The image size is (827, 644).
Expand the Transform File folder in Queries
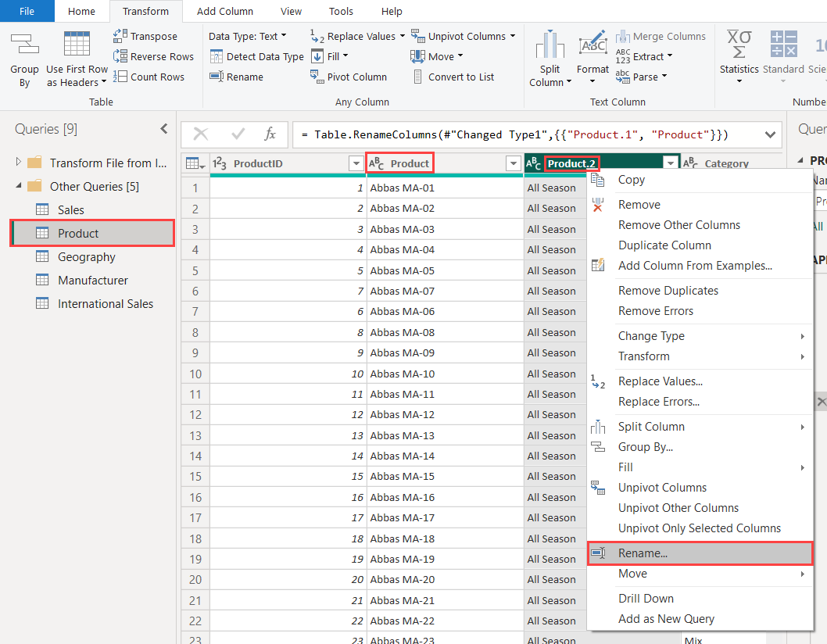(x=19, y=163)
